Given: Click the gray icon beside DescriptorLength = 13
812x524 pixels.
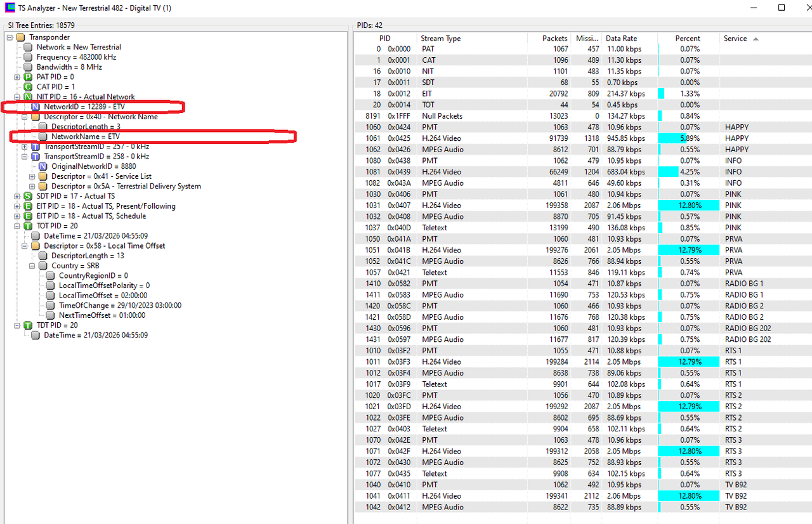Looking at the screenshot, I should pyautogui.click(x=43, y=256).
